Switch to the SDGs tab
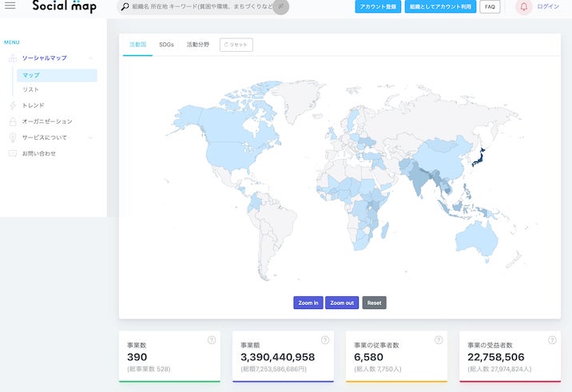572x392 pixels. (166, 45)
